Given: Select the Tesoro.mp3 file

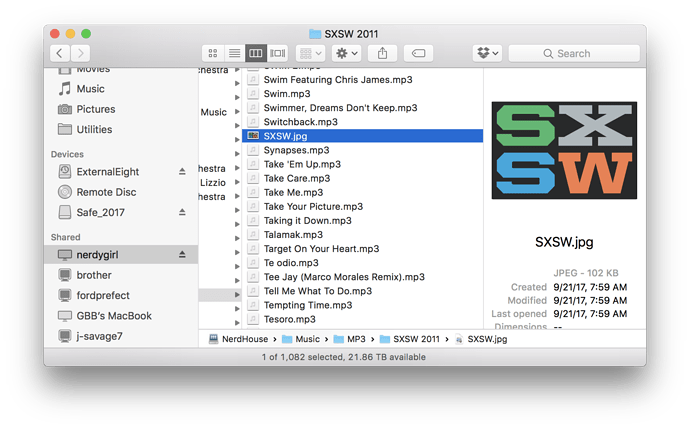Looking at the screenshot, I should coord(363,319).
